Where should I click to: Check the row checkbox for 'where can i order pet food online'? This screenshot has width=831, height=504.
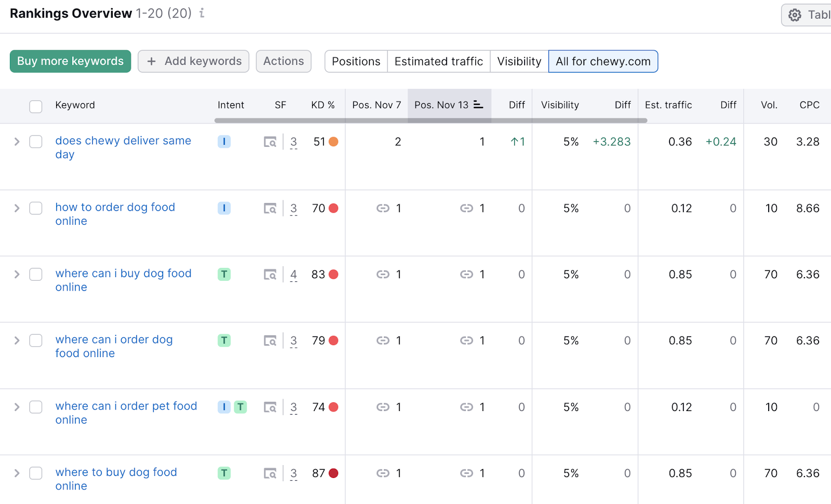35,407
